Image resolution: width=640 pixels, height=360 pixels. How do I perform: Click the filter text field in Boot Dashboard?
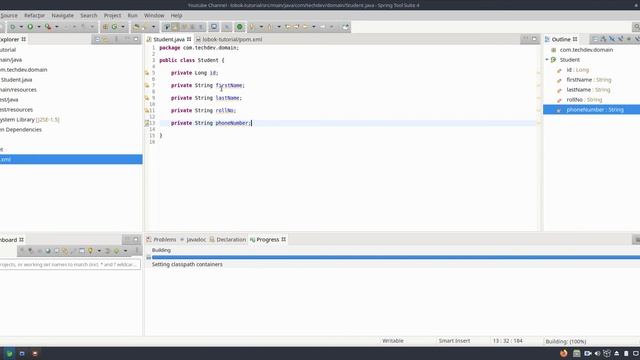click(70, 265)
